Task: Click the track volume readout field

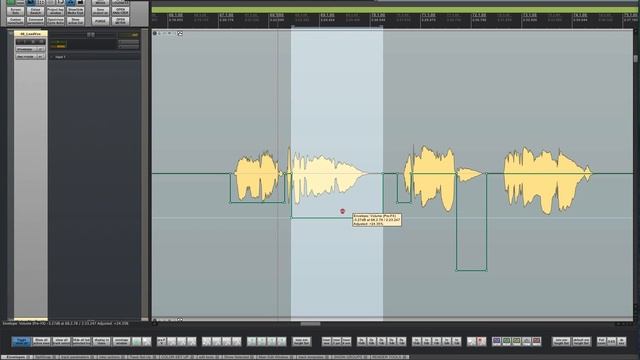Action: (x=129, y=35)
